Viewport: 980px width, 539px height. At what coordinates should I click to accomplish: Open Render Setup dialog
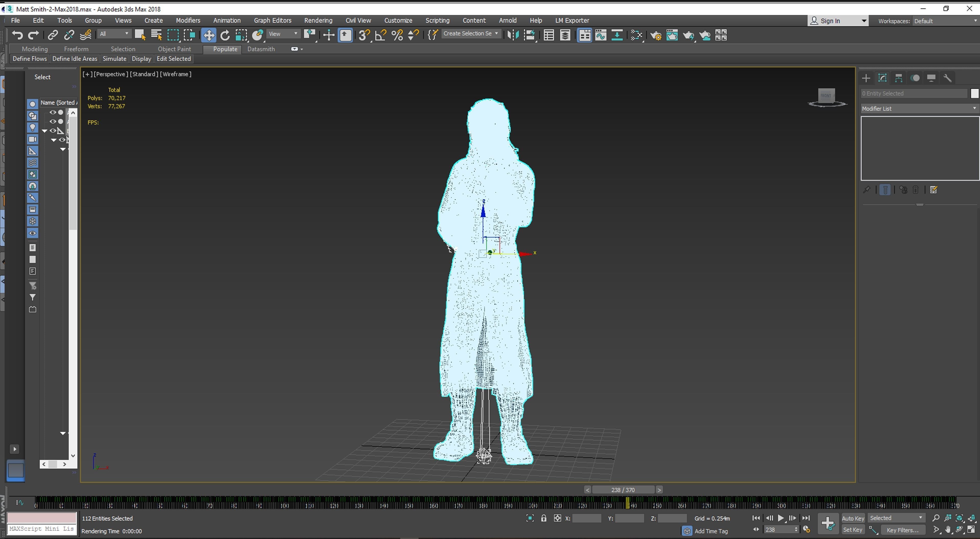[656, 35]
